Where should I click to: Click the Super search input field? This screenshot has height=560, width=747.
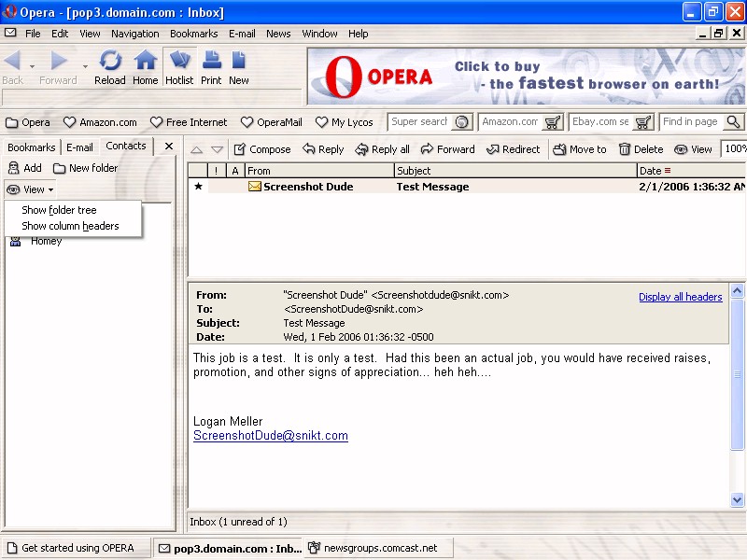click(x=419, y=122)
